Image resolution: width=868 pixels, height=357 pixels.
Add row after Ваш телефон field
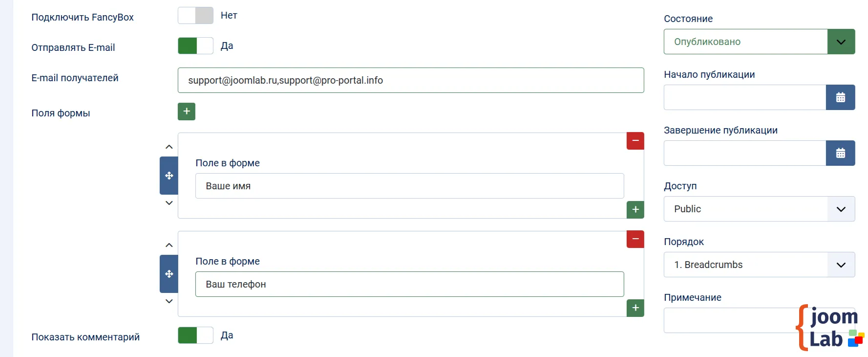click(x=635, y=308)
